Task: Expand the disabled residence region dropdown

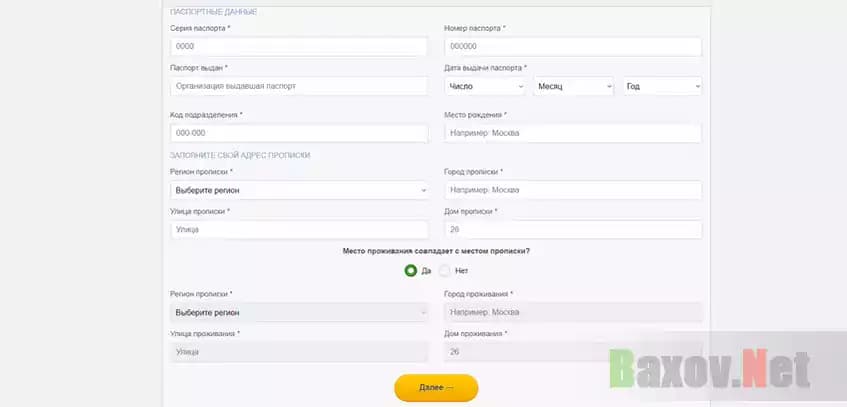Action: [299, 313]
